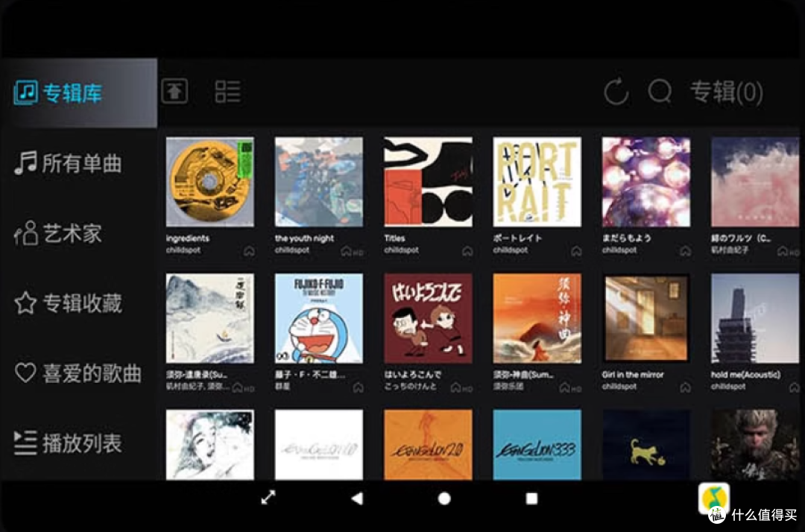Open the 须弥·神曲 orange album cover
805x532 pixels.
click(x=537, y=318)
